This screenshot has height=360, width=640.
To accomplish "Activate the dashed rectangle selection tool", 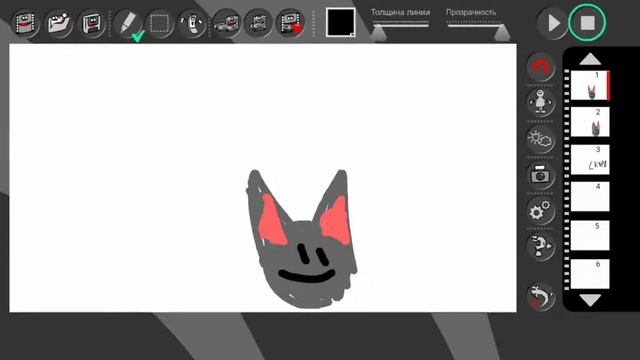I will point(160,23).
